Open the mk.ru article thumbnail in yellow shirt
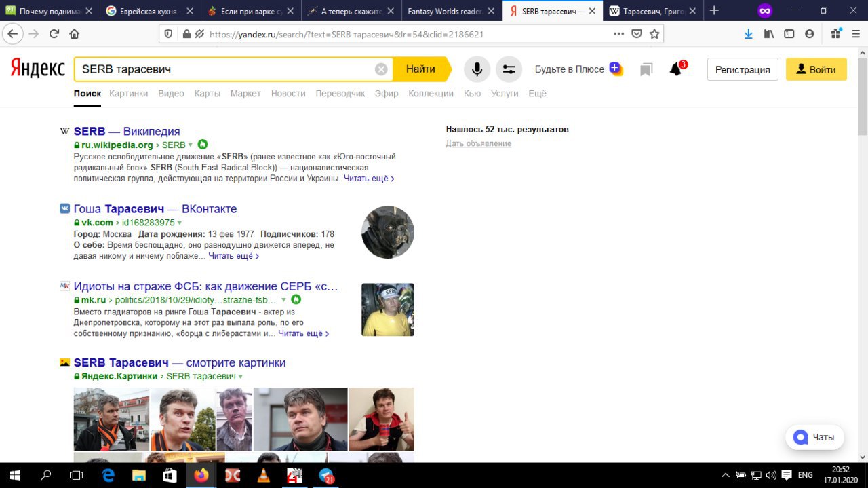 tap(388, 309)
